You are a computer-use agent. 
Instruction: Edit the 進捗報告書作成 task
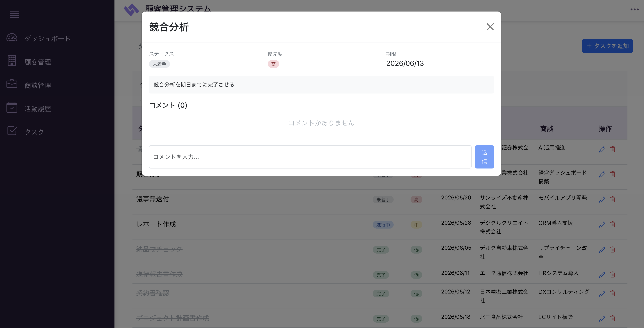click(x=602, y=275)
